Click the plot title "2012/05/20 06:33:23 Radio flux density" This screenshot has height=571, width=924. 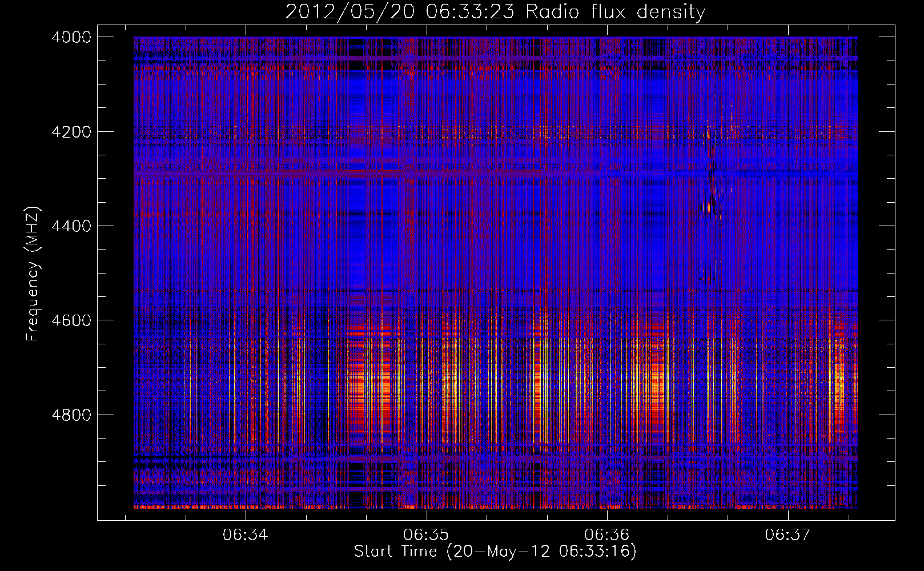[495, 12]
